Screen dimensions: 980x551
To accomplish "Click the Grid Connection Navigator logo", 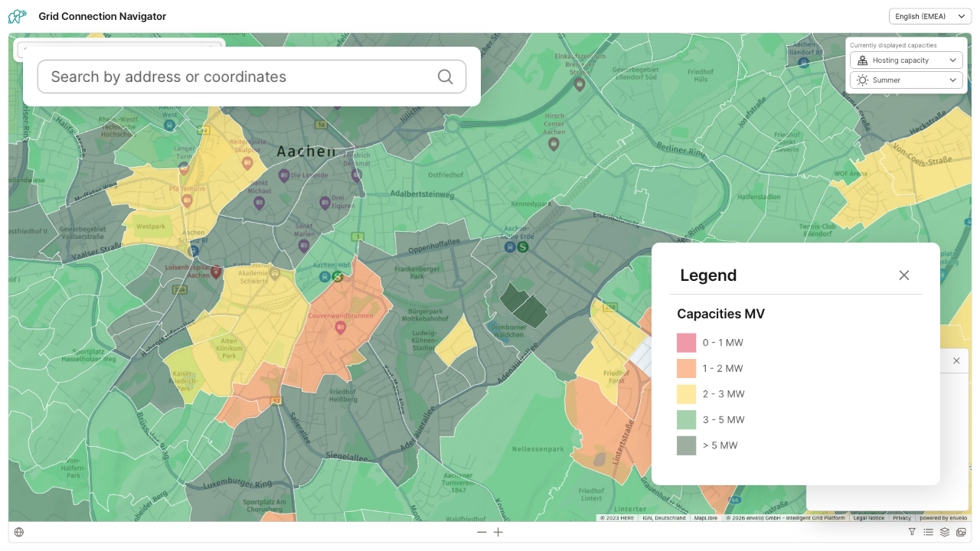I will pyautogui.click(x=17, y=16).
